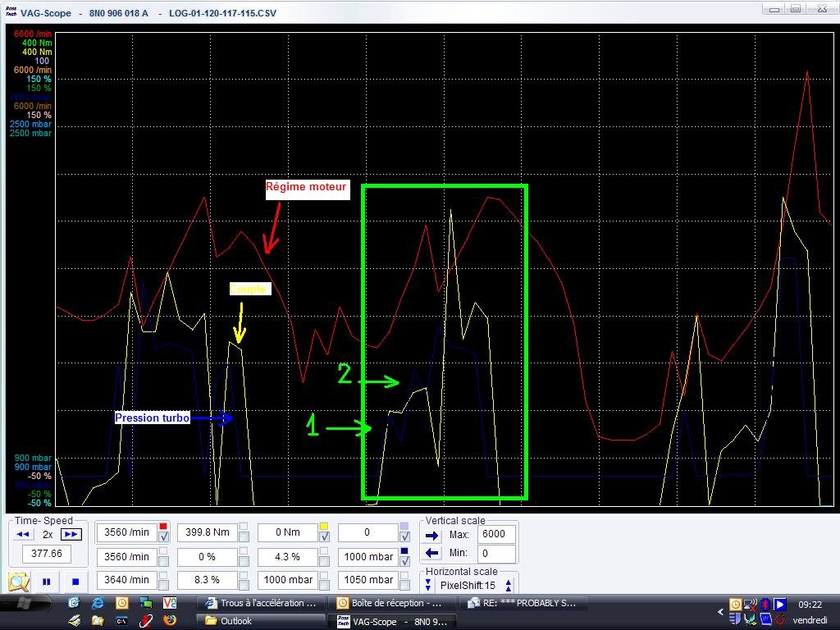
Task: Increase PixelShift with right double-arrow stepper
Action: tap(509, 586)
